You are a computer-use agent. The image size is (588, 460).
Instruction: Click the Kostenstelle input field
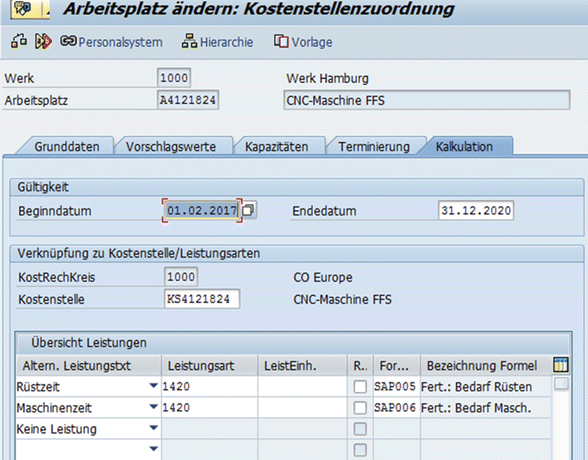coord(202,299)
